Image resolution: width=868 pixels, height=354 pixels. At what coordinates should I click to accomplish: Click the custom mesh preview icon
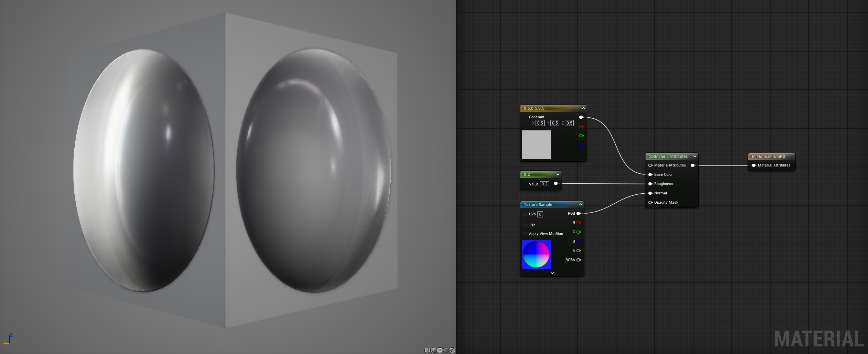[x=452, y=350]
